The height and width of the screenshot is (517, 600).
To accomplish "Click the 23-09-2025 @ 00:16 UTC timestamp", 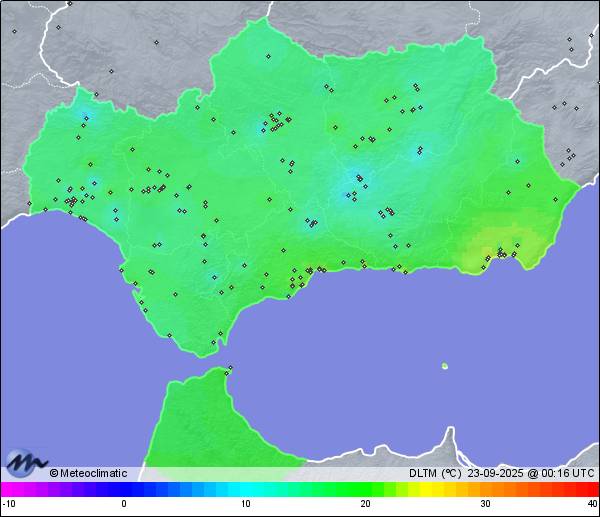I will 530,473.
